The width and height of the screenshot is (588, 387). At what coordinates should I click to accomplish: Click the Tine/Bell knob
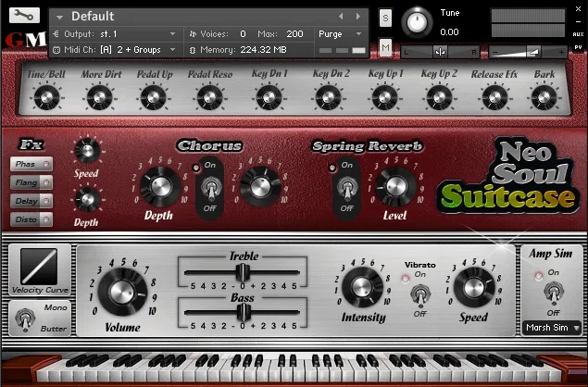(46, 97)
